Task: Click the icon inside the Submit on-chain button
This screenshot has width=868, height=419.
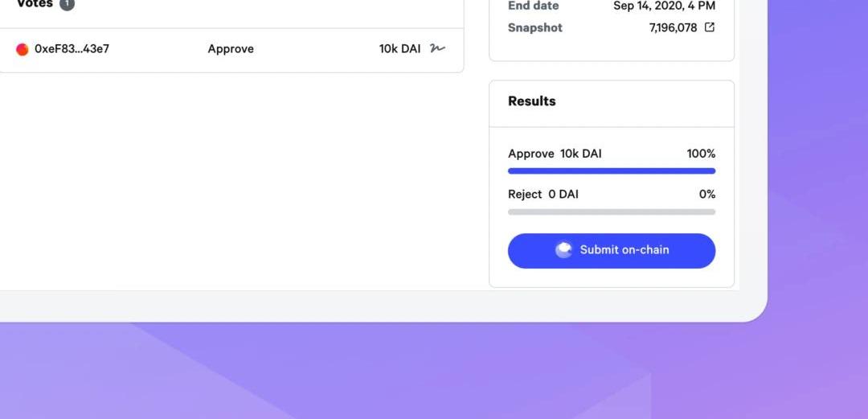Action: (x=563, y=250)
